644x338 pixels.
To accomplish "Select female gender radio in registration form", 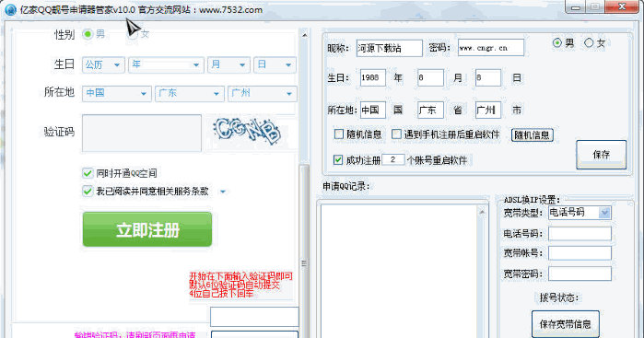I will (133, 34).
